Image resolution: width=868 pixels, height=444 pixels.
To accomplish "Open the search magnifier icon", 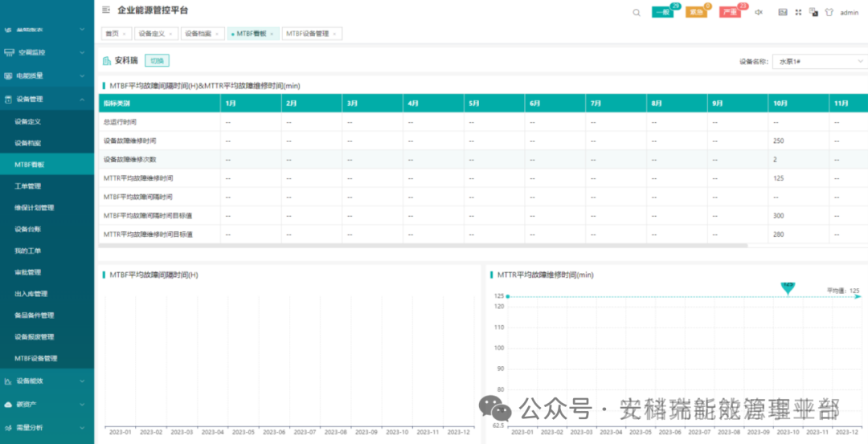I will (x=637, y=13).
